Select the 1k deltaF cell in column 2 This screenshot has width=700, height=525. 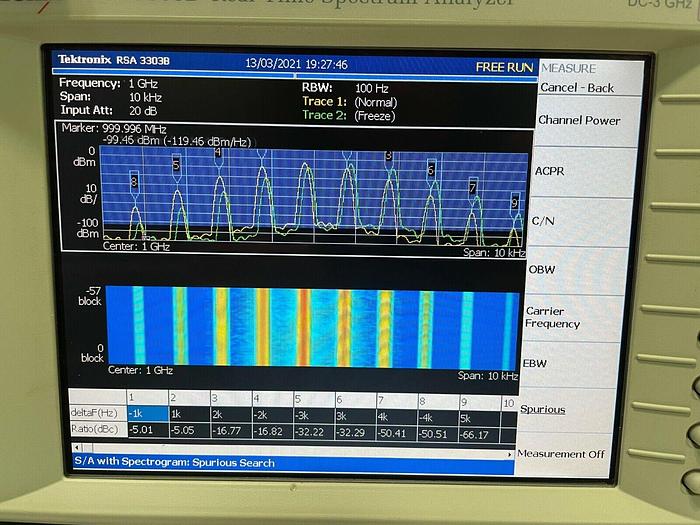coord(189,414)
